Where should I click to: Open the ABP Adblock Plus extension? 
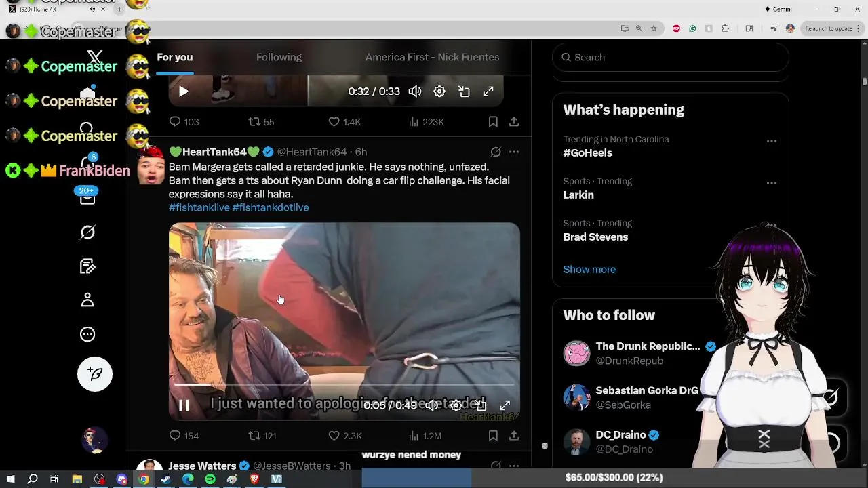(x=676, y=28)
